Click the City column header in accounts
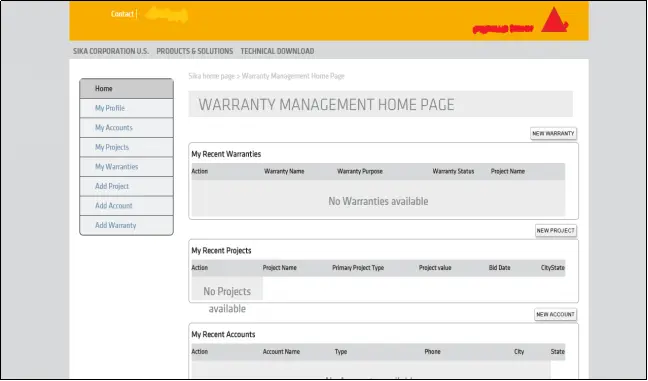 [519, 352]
